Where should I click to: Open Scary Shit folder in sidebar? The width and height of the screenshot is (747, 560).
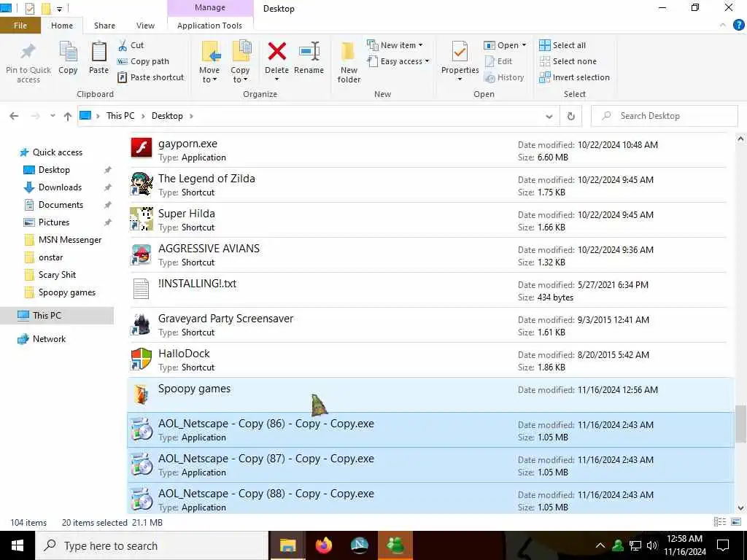[57, 275]
